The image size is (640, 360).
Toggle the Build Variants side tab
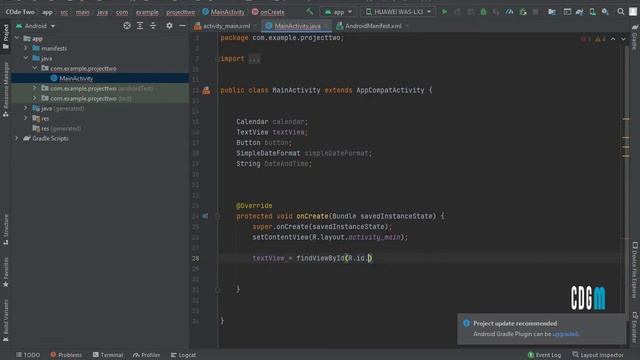6,320
